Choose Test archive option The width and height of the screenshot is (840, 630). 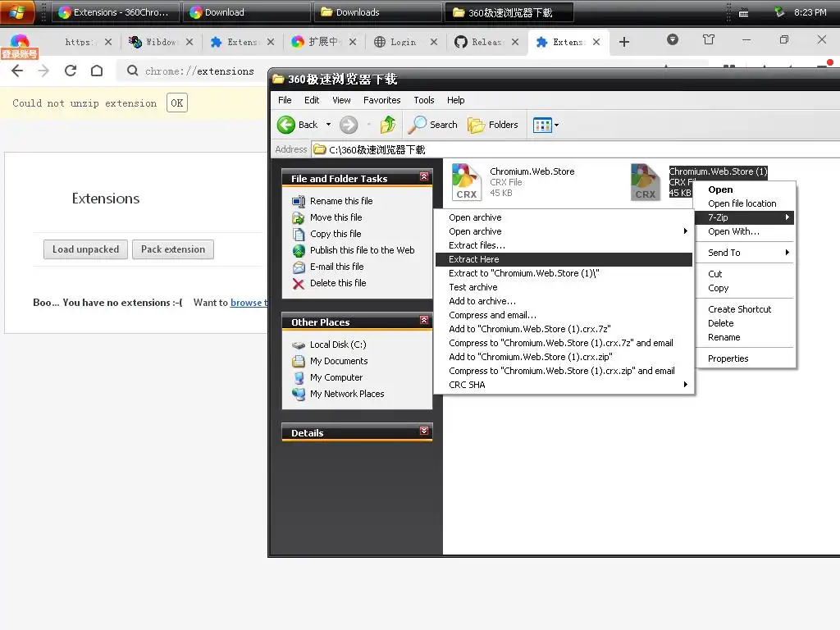click(x=563, y=287)
